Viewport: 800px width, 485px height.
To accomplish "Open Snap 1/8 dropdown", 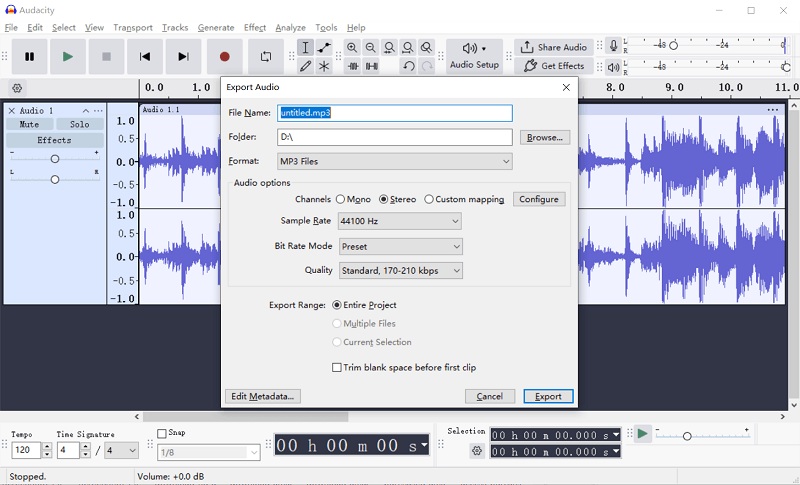I will point(209,452).
